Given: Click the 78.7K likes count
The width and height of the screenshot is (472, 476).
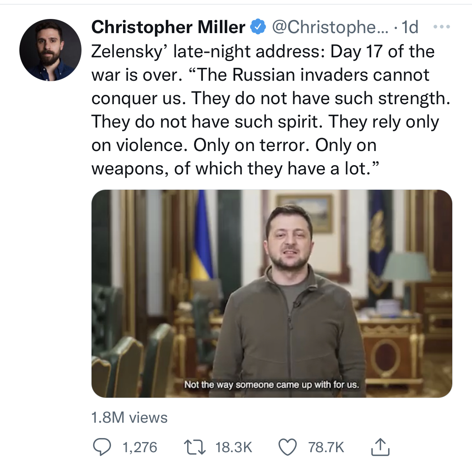Looking at the screenshot, I should (326, 447).
